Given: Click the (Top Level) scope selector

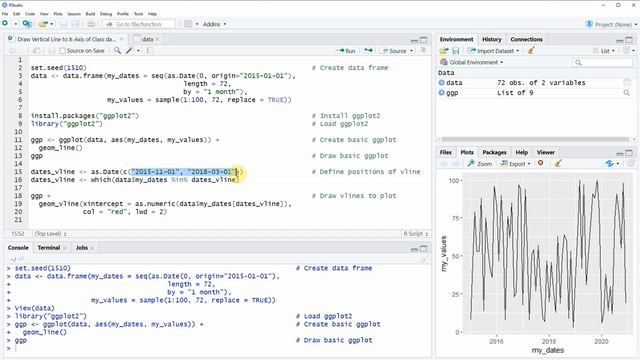Looking at the screenshot, I should tap(51, 233).
